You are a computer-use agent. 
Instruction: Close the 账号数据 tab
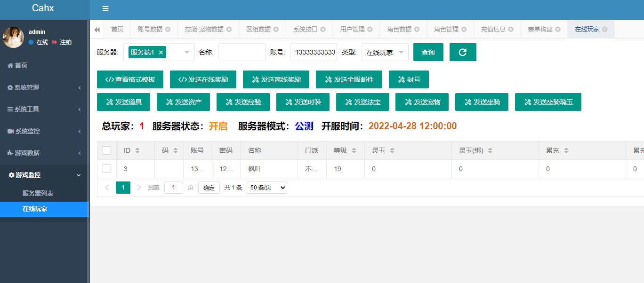(x=168, y=29)
